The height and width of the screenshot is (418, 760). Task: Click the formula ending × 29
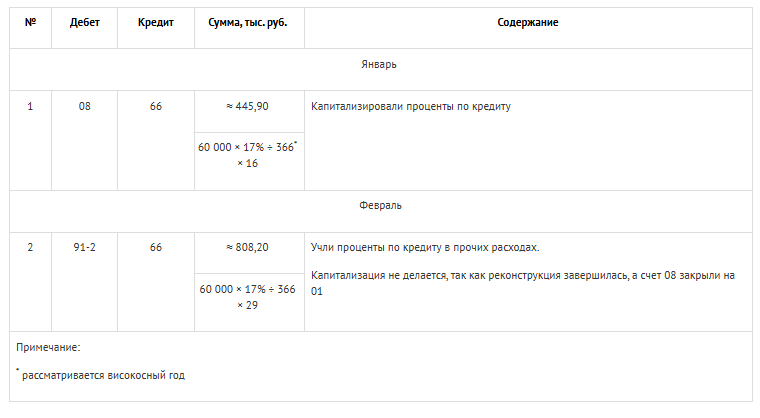pos(248,296)
